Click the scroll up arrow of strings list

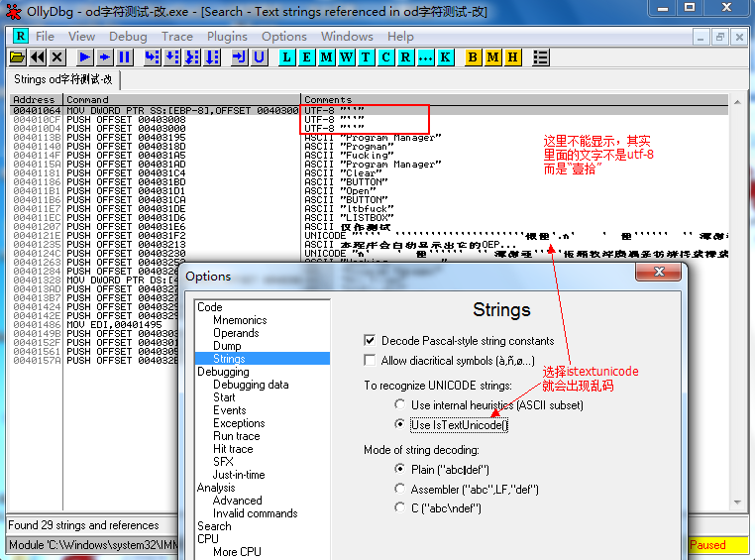point(738,102)
